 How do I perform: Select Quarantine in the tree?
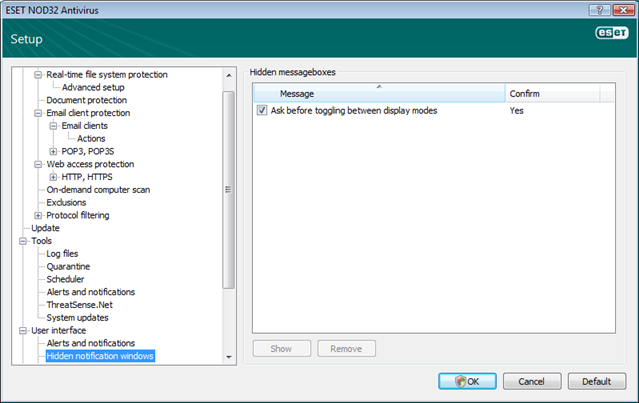pos(68,266)
